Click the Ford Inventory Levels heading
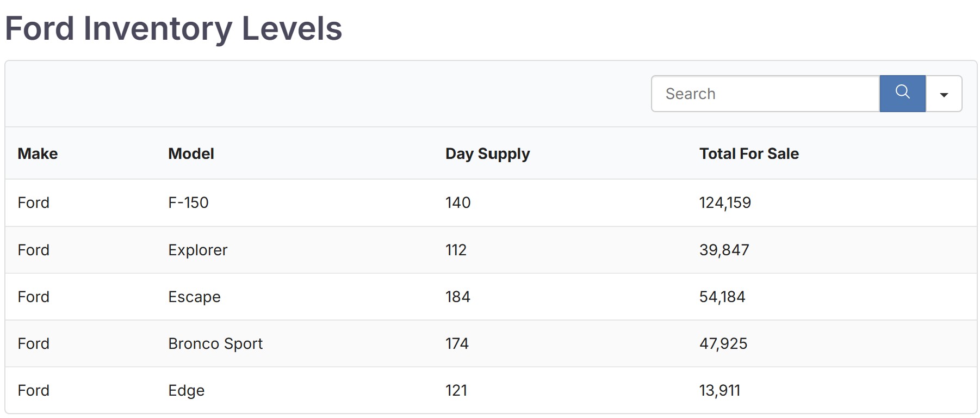 (x=173, y=28)
